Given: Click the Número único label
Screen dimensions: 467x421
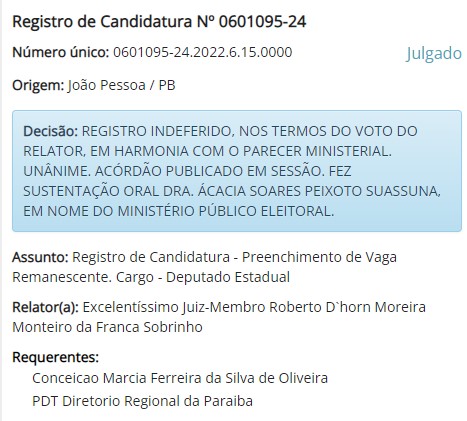Looking at the screenshot, I should click(61, 52).
